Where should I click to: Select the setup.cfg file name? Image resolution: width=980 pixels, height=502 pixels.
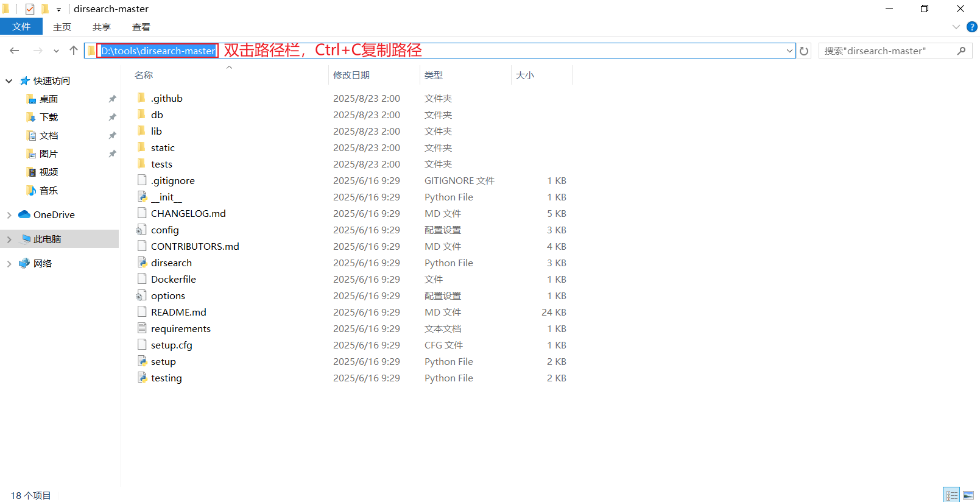click(172, 345)
